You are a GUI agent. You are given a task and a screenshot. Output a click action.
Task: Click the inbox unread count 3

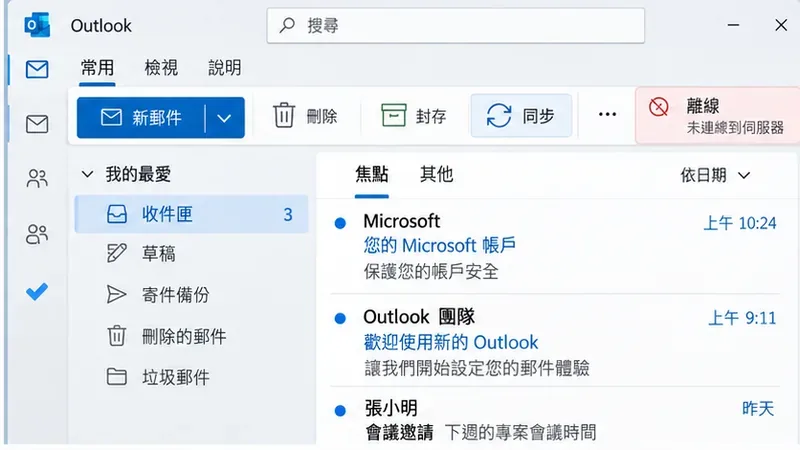(x=288, y=215)
